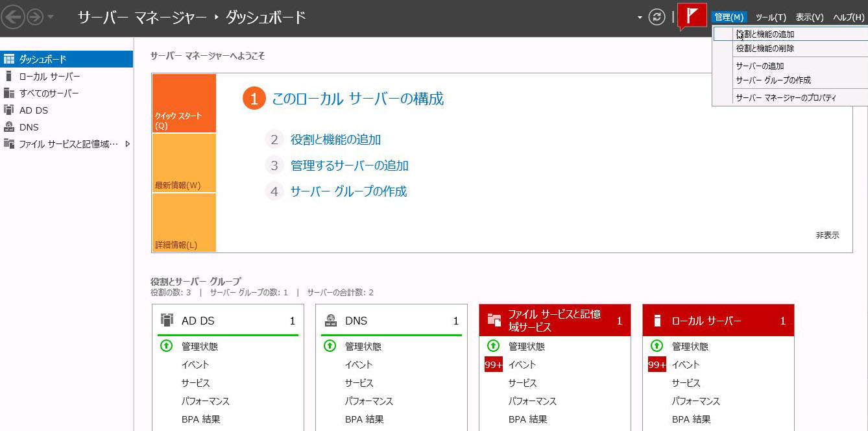Choose サーバー グループの作成 in dropdown menu
The width and height of the screenshot is (868, 431).
pyautogui.click(x=790, y=80)
